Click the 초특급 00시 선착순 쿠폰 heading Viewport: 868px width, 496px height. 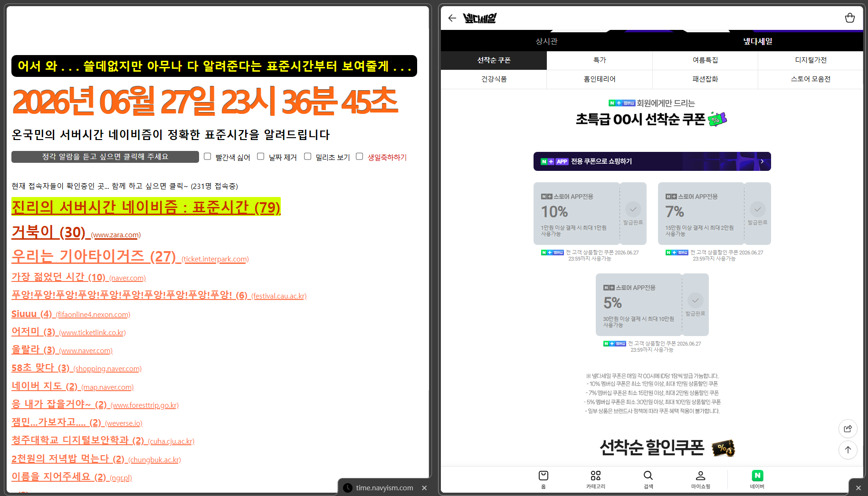640,119
